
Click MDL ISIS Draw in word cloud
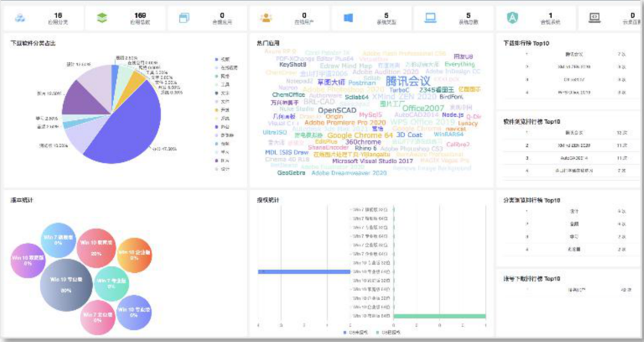click(286, 152)
